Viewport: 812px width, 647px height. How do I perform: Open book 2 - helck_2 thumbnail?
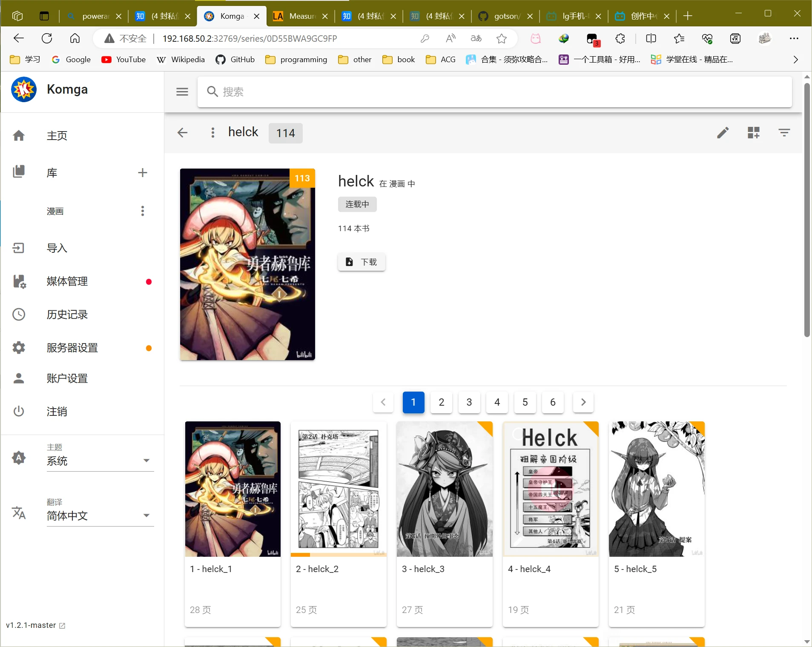[x=339, y=489]
